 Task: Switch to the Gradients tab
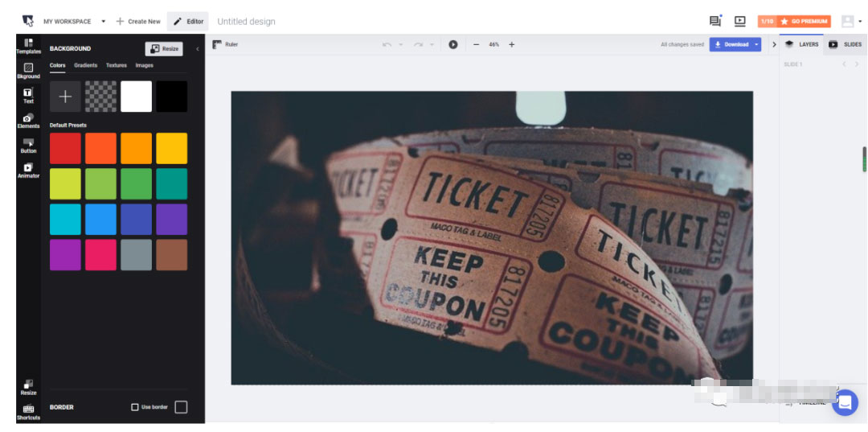pos(86,65)
